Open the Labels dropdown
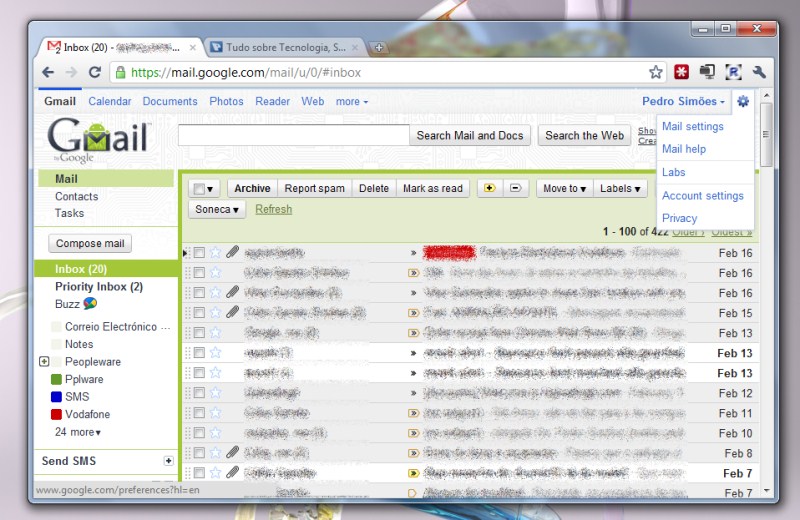 (620, 188)
